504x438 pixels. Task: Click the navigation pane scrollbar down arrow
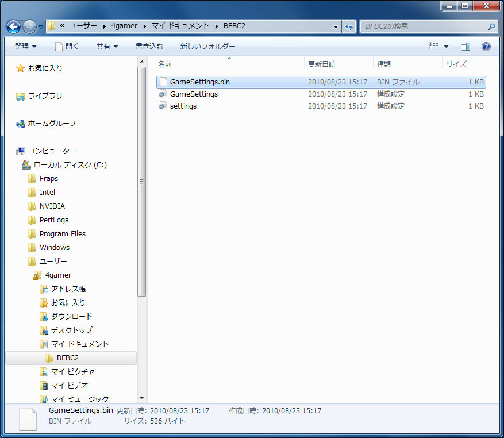tap(142, 398)
